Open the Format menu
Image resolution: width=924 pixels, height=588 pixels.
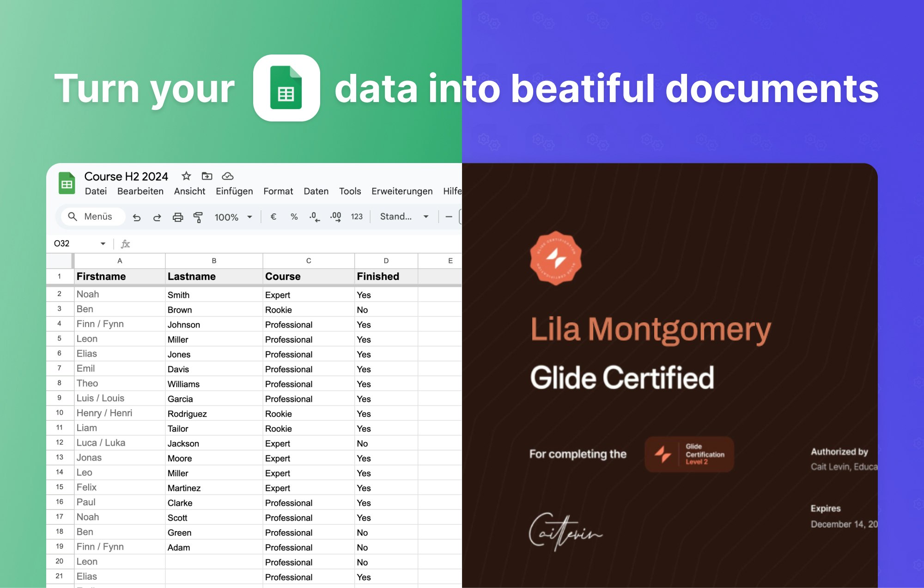(x=278, y=191)
